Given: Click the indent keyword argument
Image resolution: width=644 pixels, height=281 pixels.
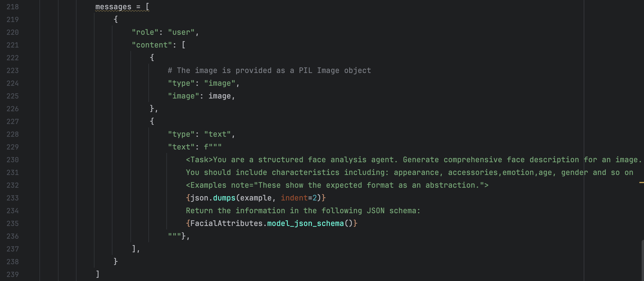Looking at the screenshot, I should pos(294,198).
